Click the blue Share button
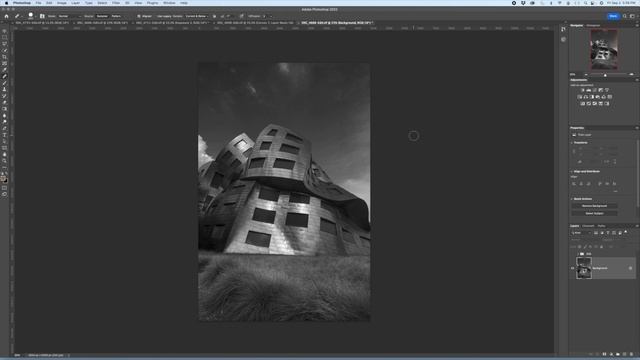Viewport: 640px width, 360px height. pyautogui.click(x=613, y=16)
